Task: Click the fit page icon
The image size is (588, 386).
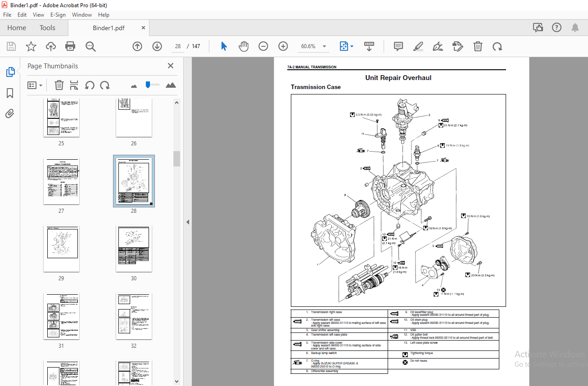Action: (x=344, y=46)
